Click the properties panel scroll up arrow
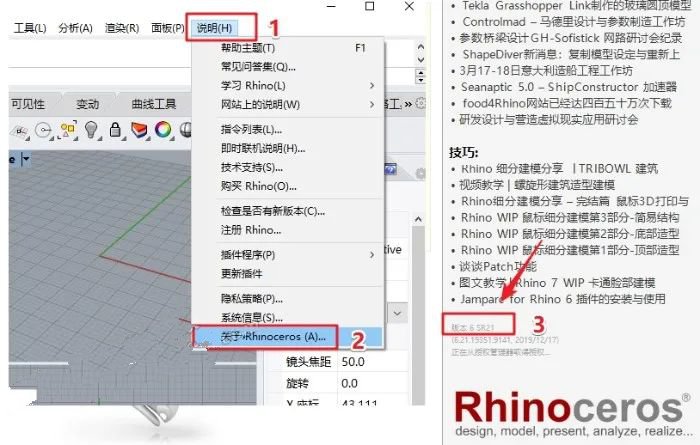This screenshot has width=700, height=445. [418, 219]
